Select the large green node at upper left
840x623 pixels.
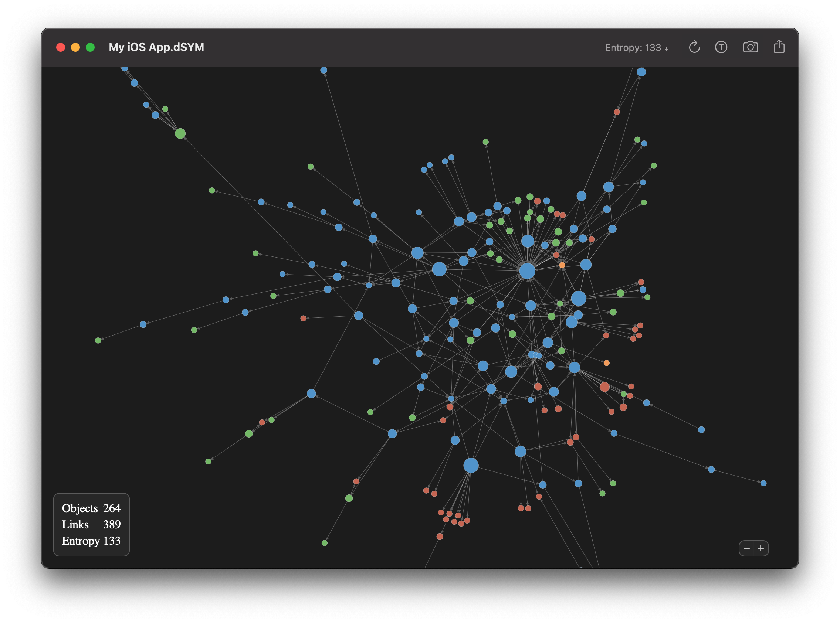click(x=180, y=133)
